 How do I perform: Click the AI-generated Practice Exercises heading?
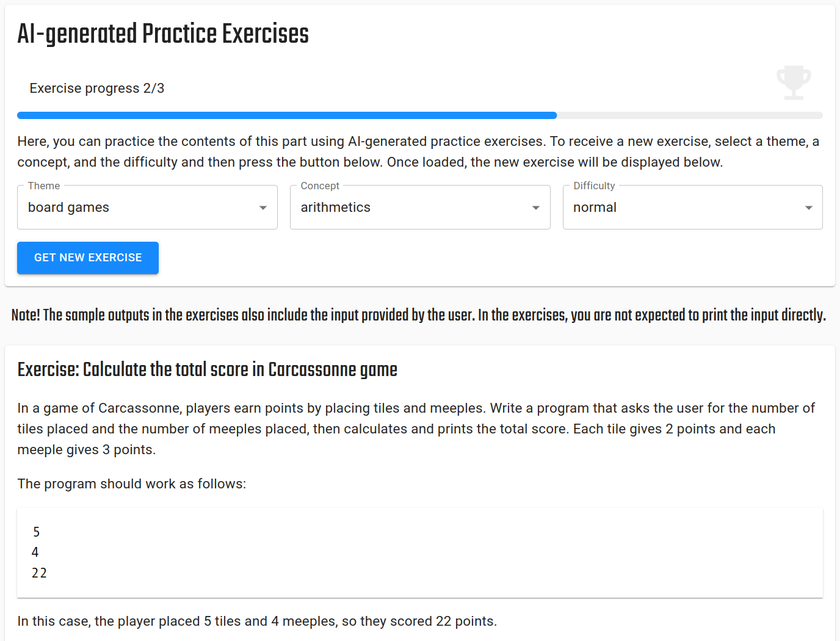coord(163,34)
